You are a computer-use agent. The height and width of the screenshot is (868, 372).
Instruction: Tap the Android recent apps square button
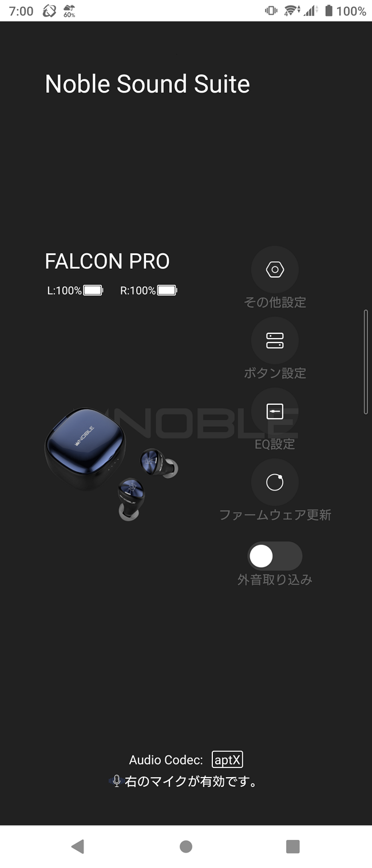(x=293, y=846)
